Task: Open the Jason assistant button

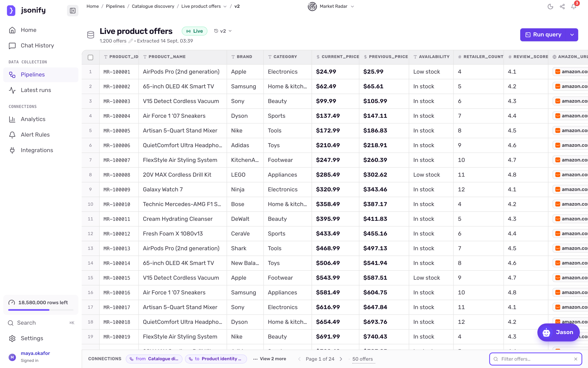Action: (558, 332)
